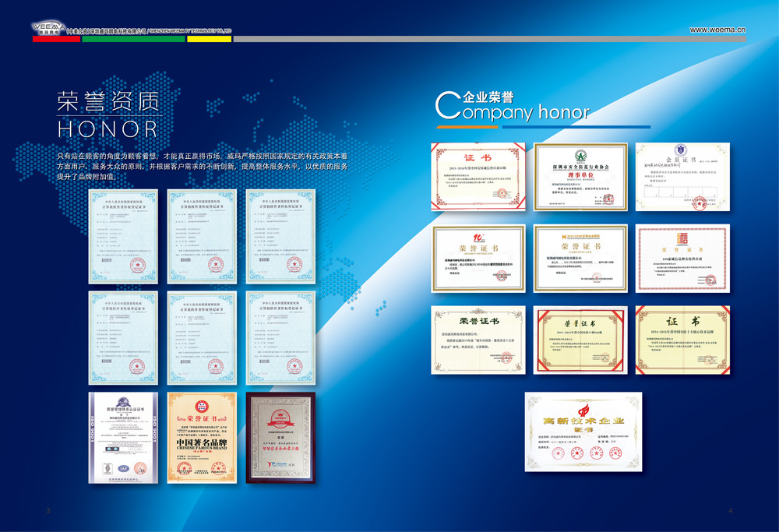Open the 深圳市安全防范行业协会 理事单位 certificate
Viewport: 779px width, 532px height.
[580, 176]
